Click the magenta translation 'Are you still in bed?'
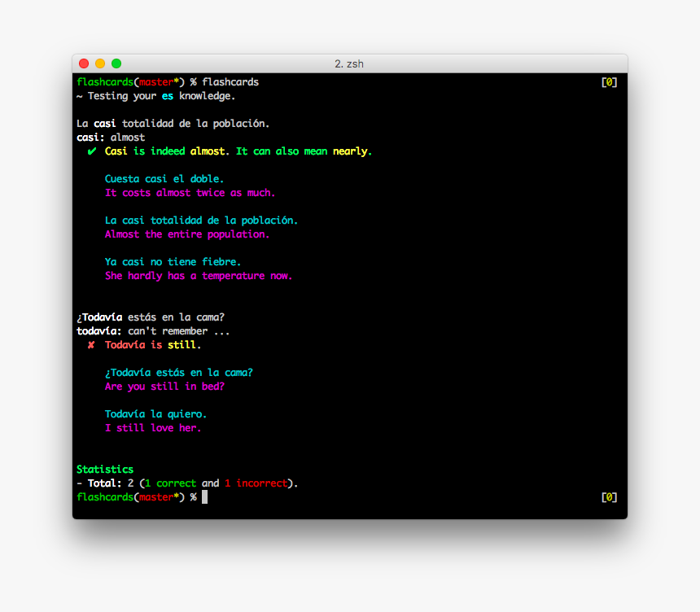Screen dimensions: 700x612 click(x=164, y=387)
